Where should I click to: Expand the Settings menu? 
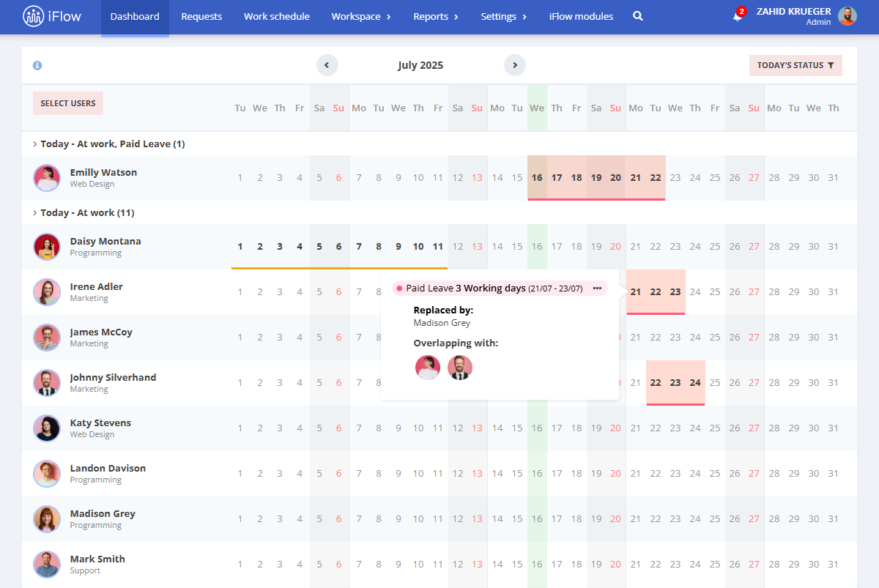pyautogui.click(x=504, y=16)
